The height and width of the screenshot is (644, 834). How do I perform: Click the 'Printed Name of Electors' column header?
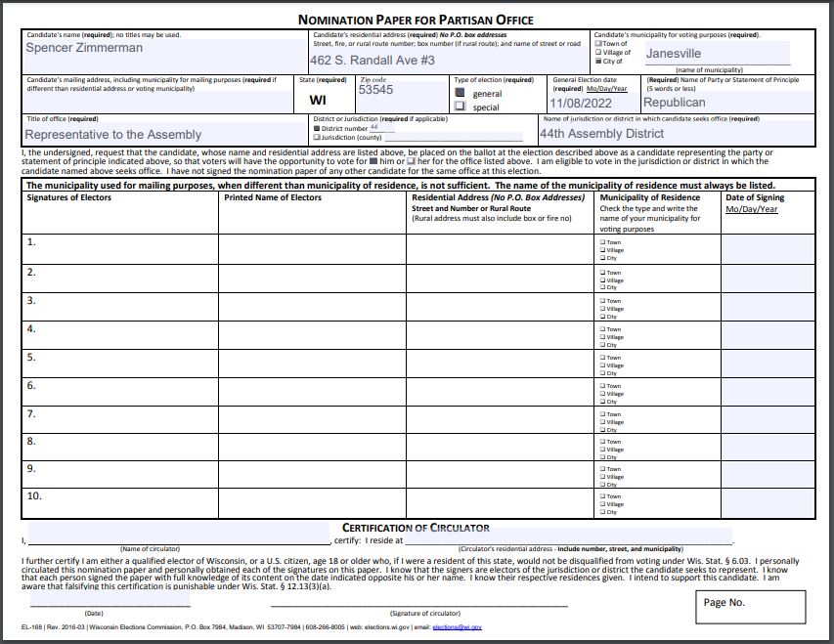click(273, 197)
